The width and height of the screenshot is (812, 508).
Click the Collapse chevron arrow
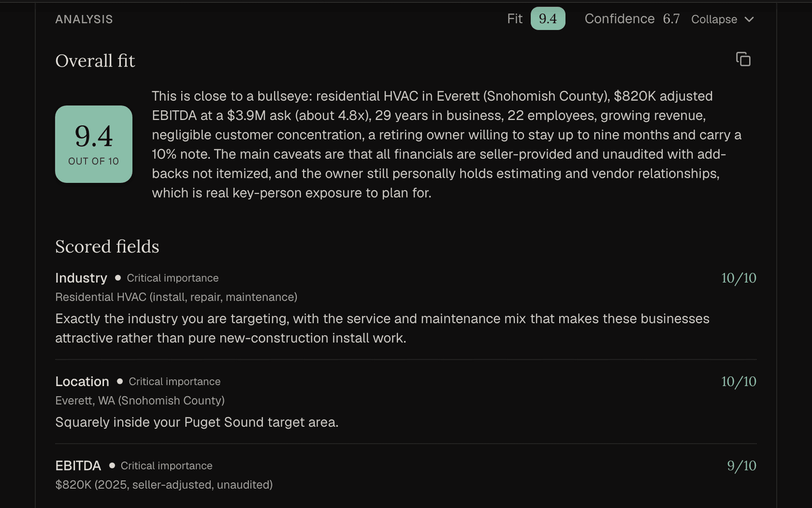pyautogui.click(x=749, y=19)
